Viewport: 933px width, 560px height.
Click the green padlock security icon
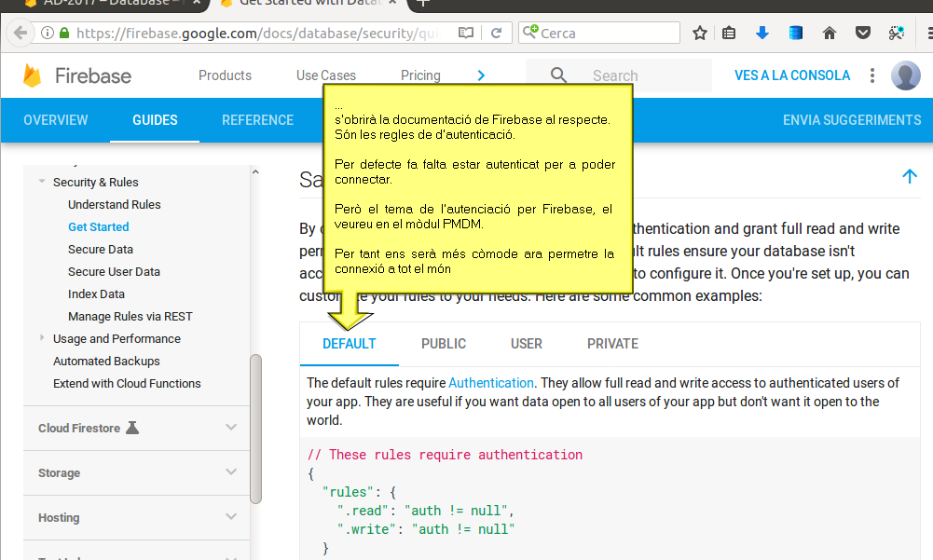pos(64,33)
